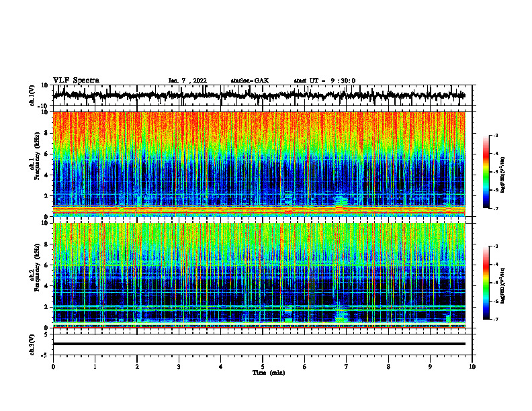The width and height of the screenshot is (532, 411).
Task: Click the "VLF Spectra" plot title
Action: (x=76, y=81)
